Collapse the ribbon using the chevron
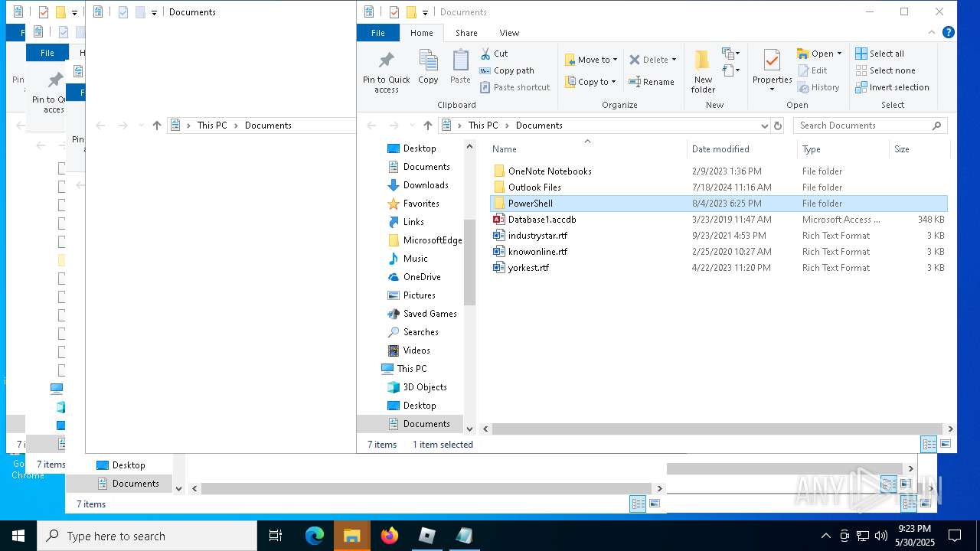The width and height of the screenshot is (980, 551). [932, 33]
